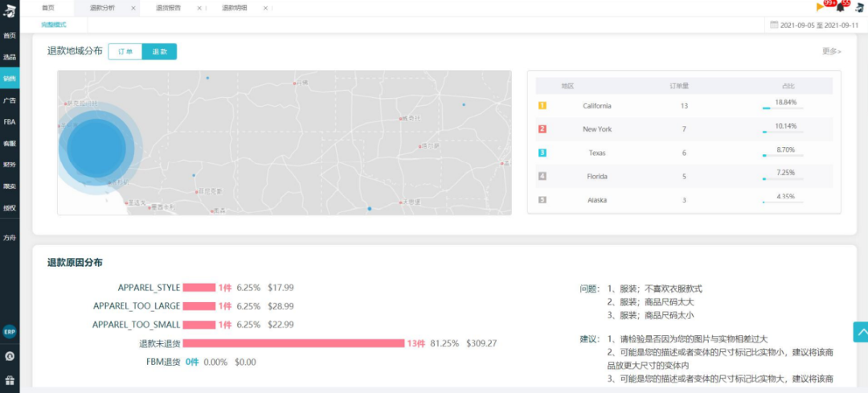Click the 订单量 column header
868x393 pixels.
click(679, 86)
